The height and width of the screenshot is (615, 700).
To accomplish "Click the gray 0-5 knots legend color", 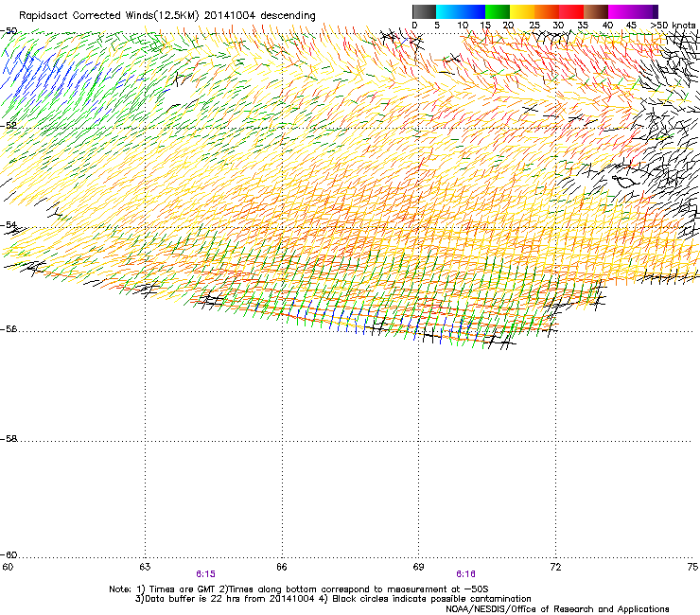I will tap(424, 11).
